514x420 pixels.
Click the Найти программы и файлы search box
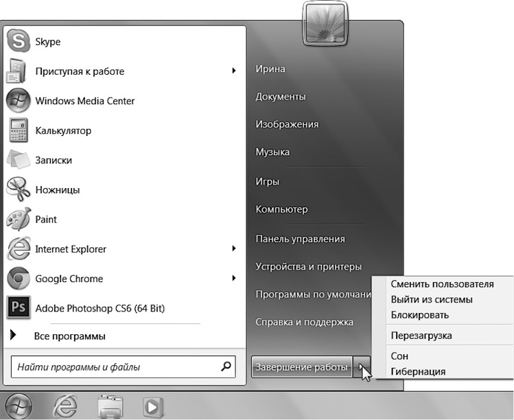pos(117,367)
